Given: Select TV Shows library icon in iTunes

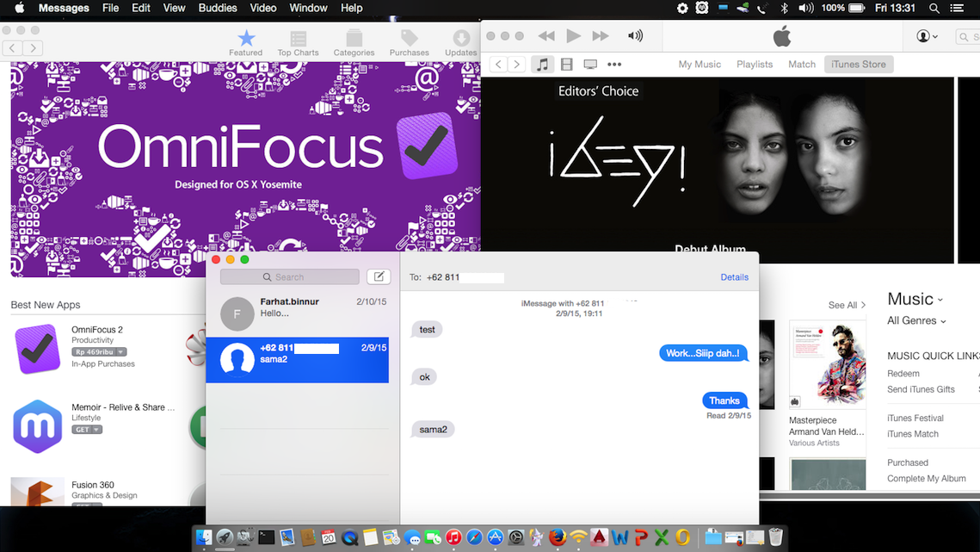Looking at the screenshot, I should click(590, 64).
